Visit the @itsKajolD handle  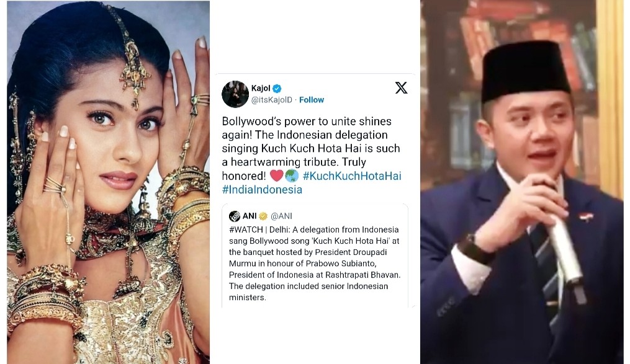272,100
